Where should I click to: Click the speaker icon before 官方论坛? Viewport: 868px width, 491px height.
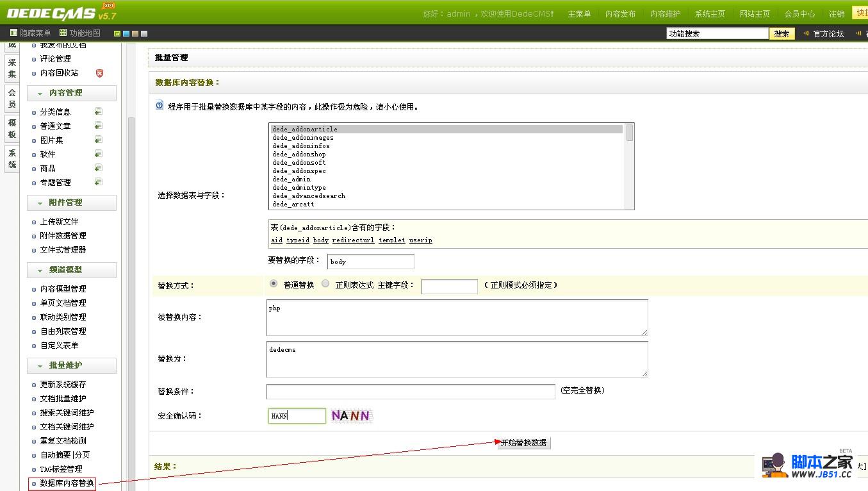coord(807,33)
